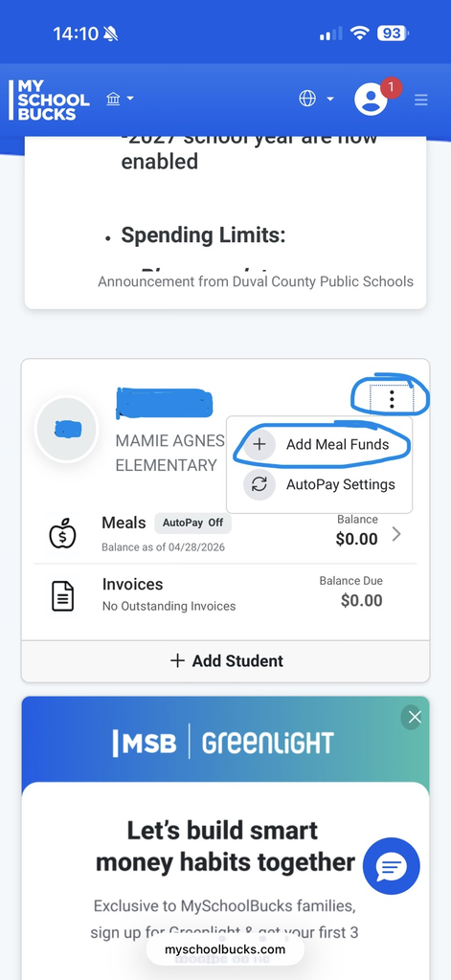Screen dimensions: 451x980
Task: Open the hamburger menu icon
Action: point(421,100)
